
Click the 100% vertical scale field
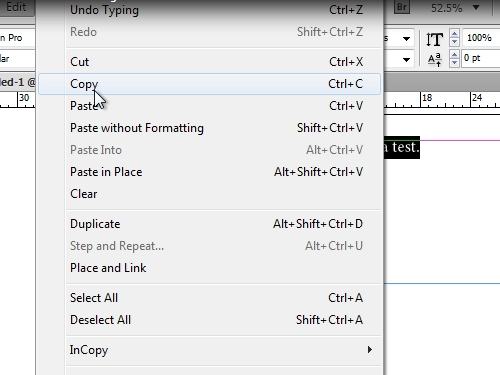(x=481, y=38)
